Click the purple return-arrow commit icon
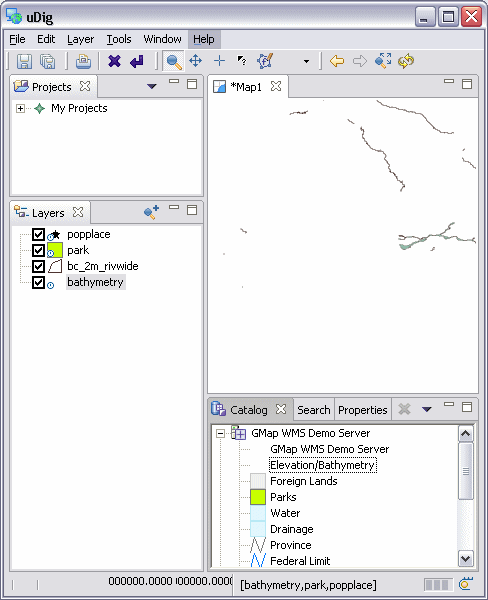488x600 pixels. (137, 61)
